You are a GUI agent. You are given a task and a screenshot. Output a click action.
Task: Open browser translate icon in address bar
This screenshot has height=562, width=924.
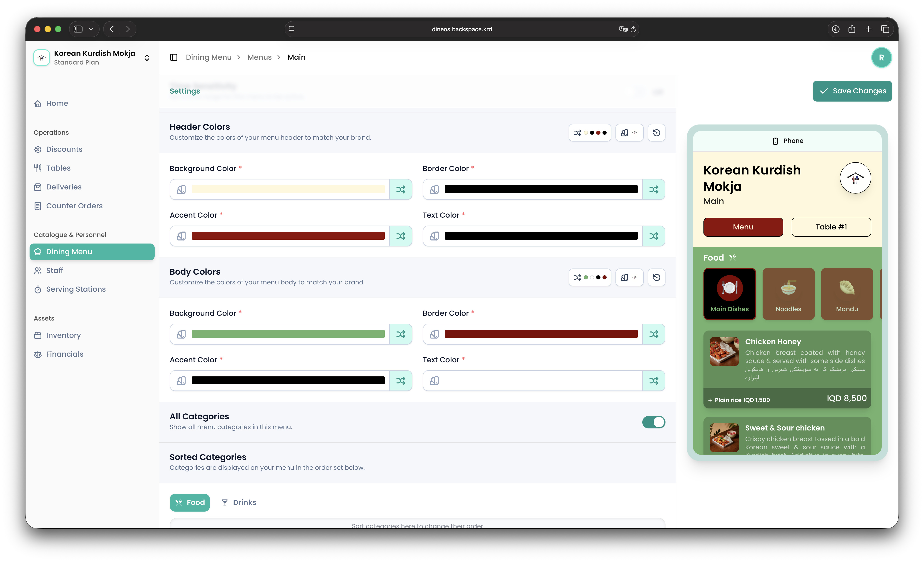click(623, 29)
